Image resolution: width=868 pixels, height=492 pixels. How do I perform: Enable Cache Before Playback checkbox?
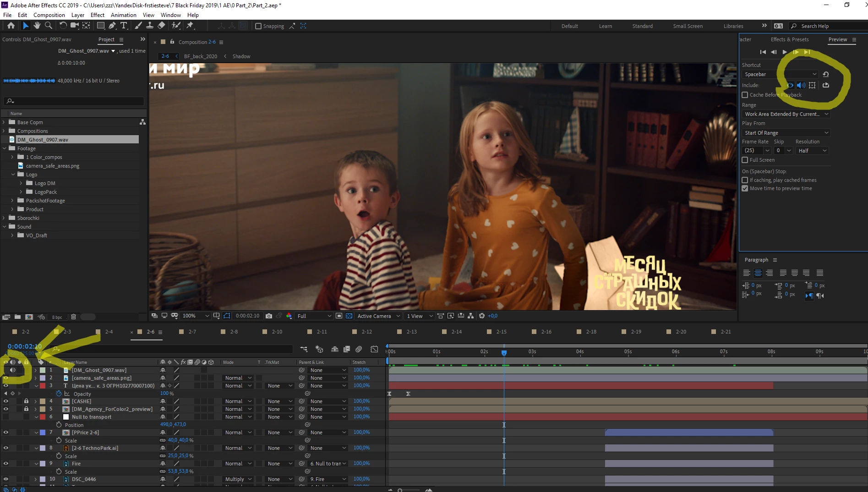coord(745,95)
